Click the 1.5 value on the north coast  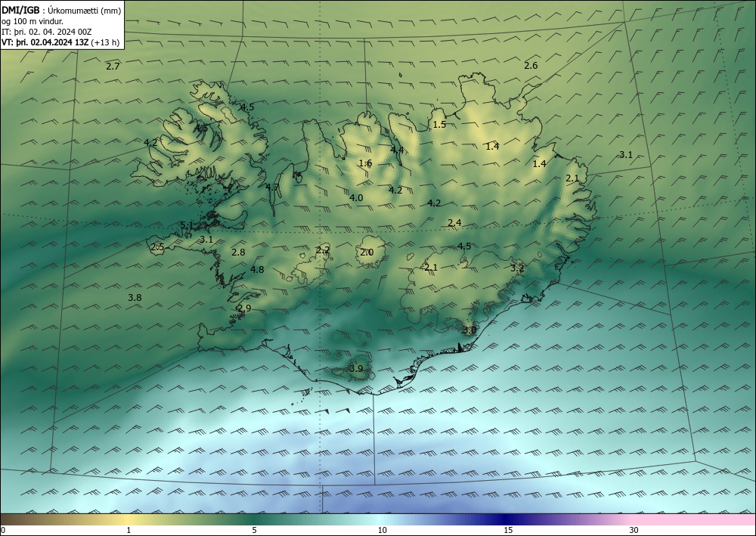pyautogui.click(x=439, y=124)
